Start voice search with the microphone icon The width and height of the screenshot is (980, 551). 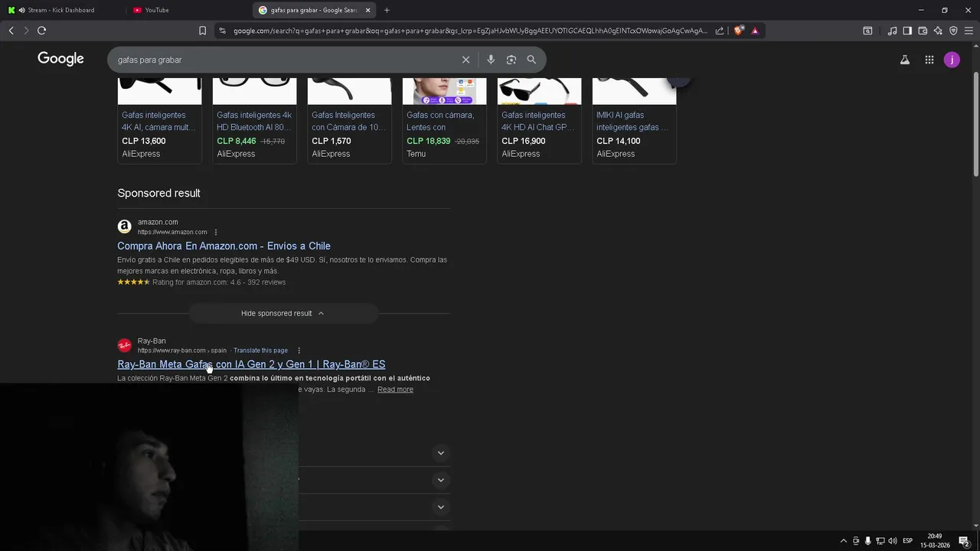[x=491, y=60]
